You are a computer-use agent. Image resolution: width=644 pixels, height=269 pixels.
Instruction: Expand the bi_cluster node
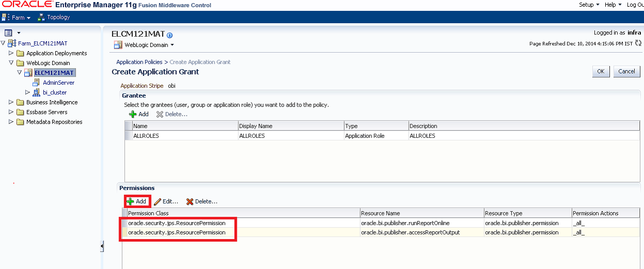28,92
